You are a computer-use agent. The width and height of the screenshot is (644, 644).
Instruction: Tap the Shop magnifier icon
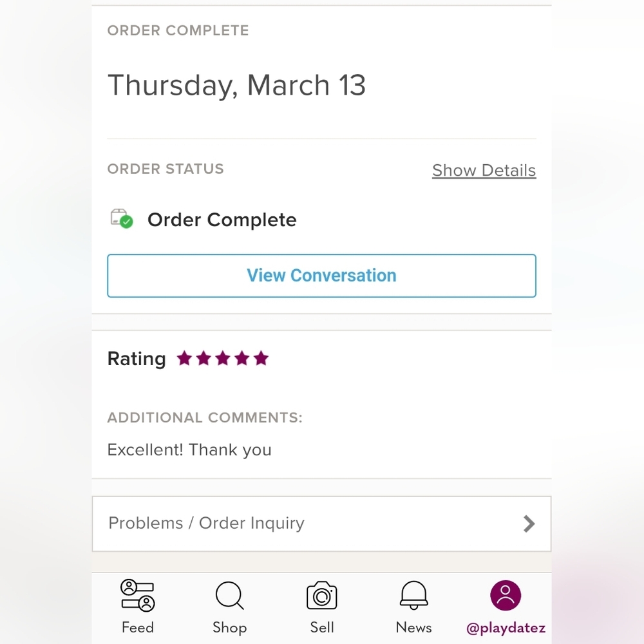(x=230, y=595)
